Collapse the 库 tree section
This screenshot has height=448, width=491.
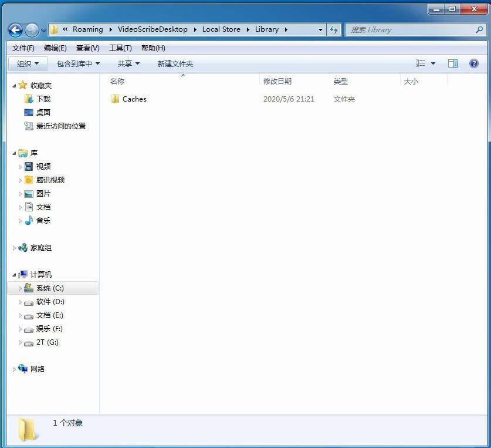point(14,153)
